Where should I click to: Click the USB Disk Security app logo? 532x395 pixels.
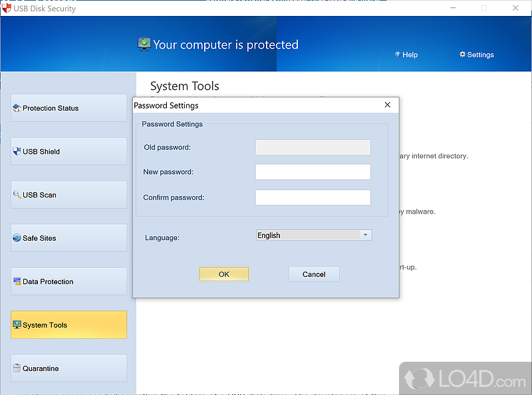(7, 8)
